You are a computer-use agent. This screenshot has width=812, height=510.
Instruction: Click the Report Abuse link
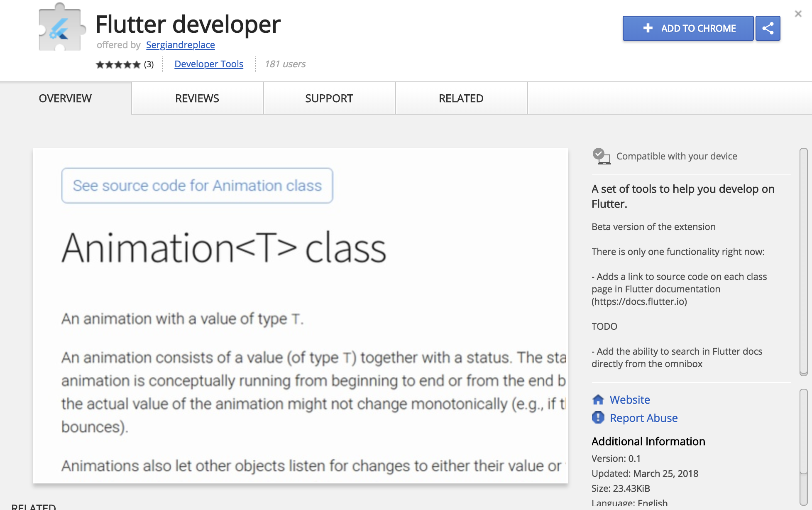[x=643, y=418]
